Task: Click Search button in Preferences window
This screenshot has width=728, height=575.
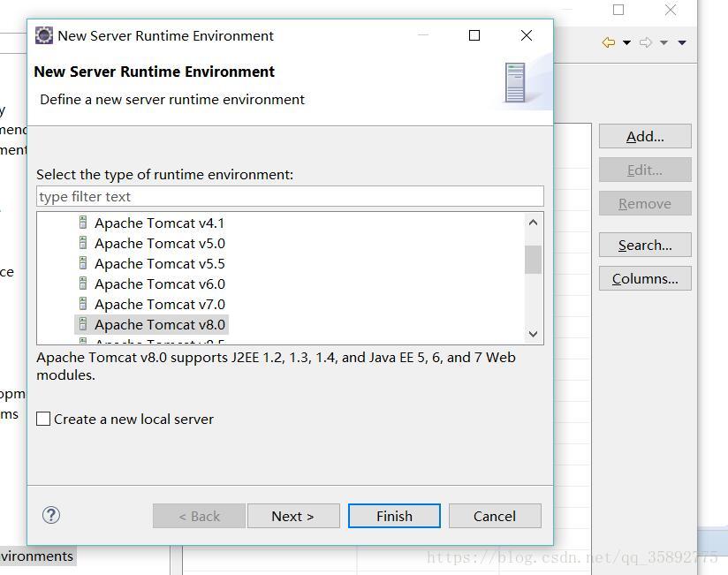Action: (x=645, y=245)
